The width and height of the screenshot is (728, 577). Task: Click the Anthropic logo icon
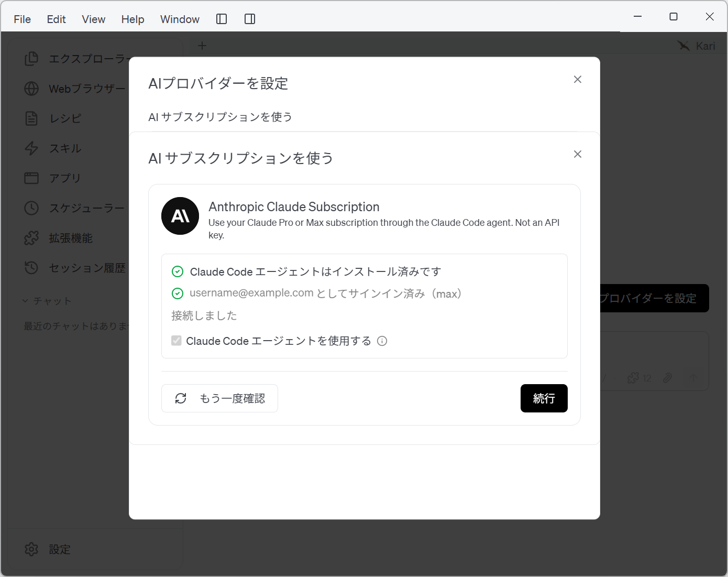click(x=180, y=216)
